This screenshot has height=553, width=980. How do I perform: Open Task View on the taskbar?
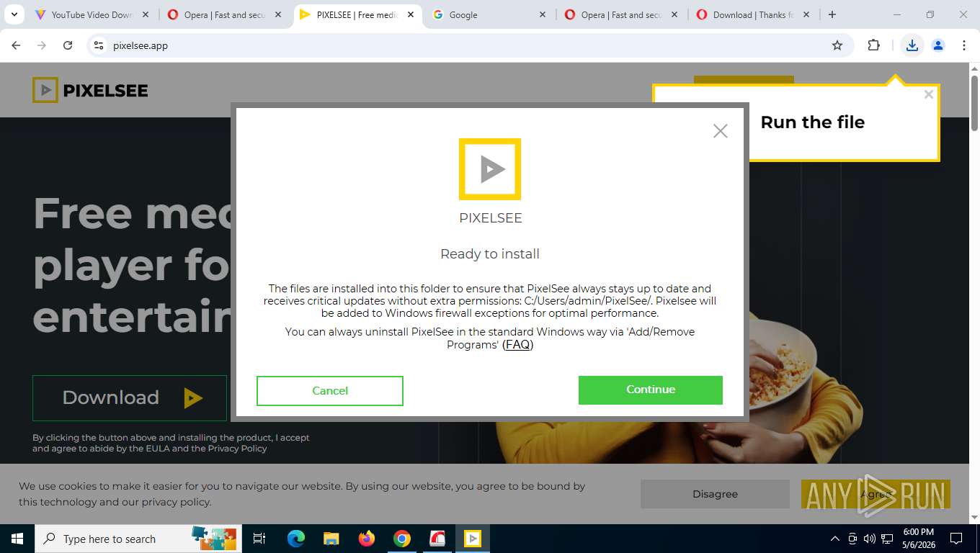pyautogui.click(x=259, y=539)
